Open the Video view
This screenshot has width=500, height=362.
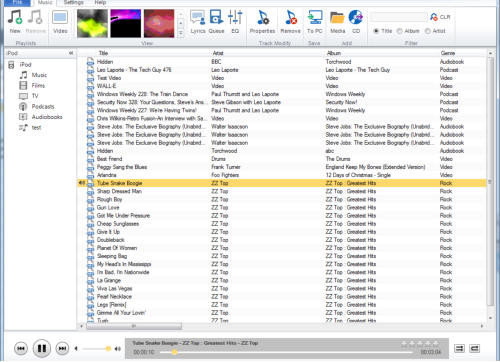click(x=60, y=21)
